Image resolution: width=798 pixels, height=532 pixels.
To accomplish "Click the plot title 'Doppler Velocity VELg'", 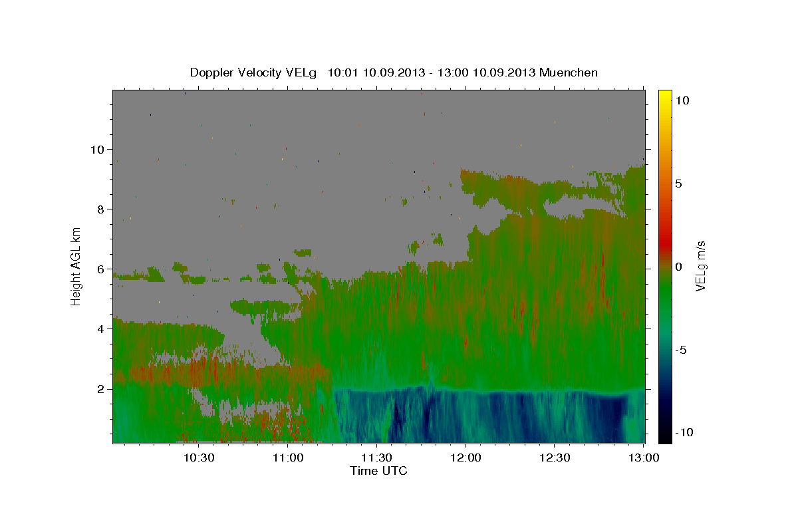I will (x=254, y=72).
